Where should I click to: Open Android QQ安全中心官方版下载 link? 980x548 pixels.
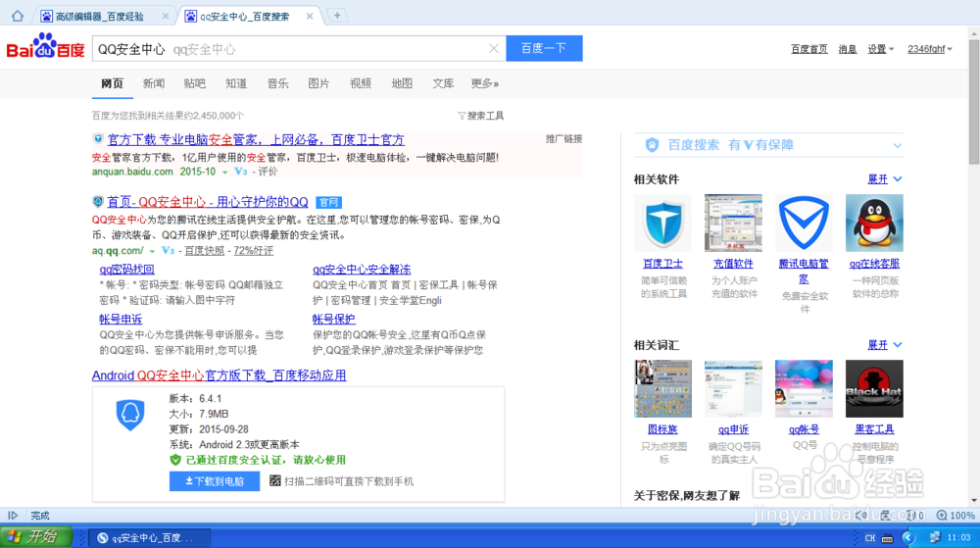tap(219, 374)
